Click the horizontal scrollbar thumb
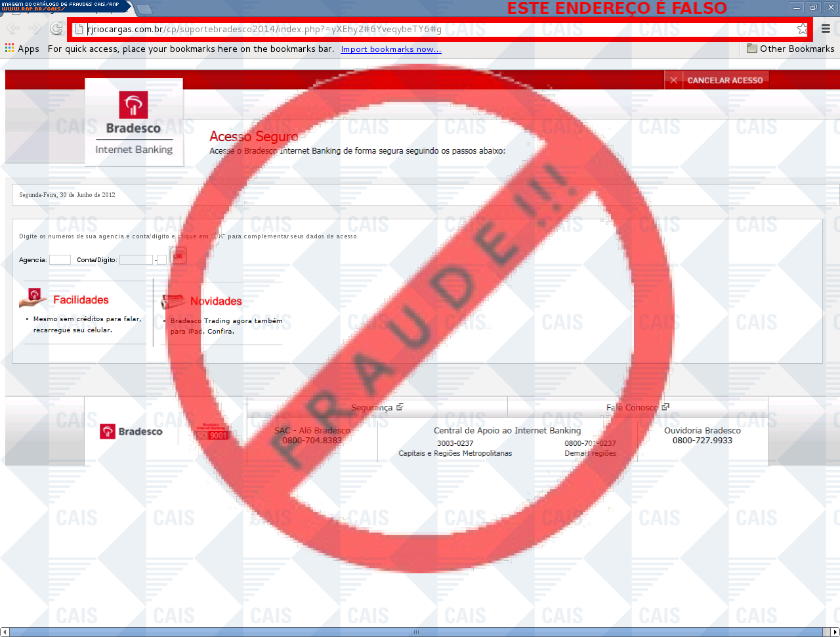The image size is (840, 637). [415, 632]
